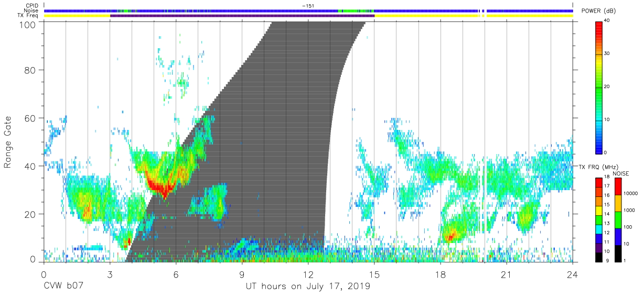Click the red top NOISE legend swatch

coord(617,186)
